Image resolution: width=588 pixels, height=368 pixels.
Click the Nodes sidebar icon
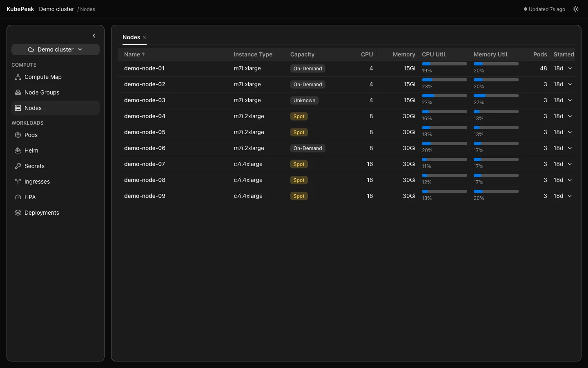pyautogui.click(x=18, y=108)
